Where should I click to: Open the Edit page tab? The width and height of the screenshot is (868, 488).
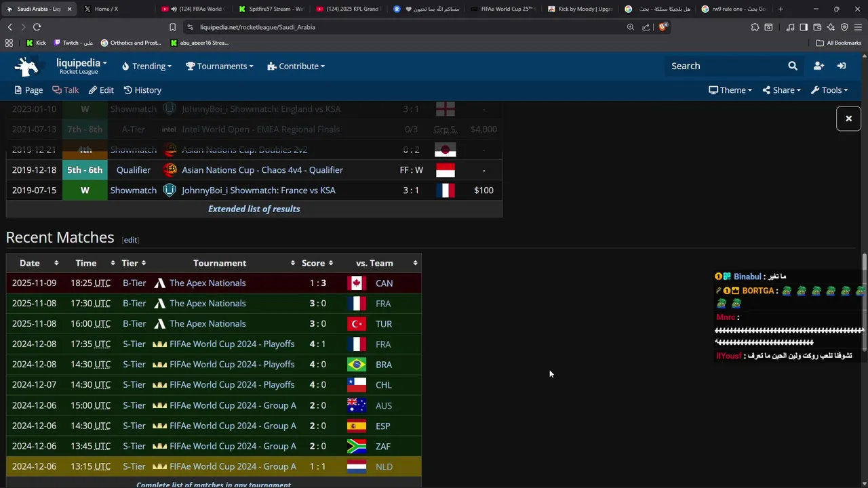click(x=101, y=90)
